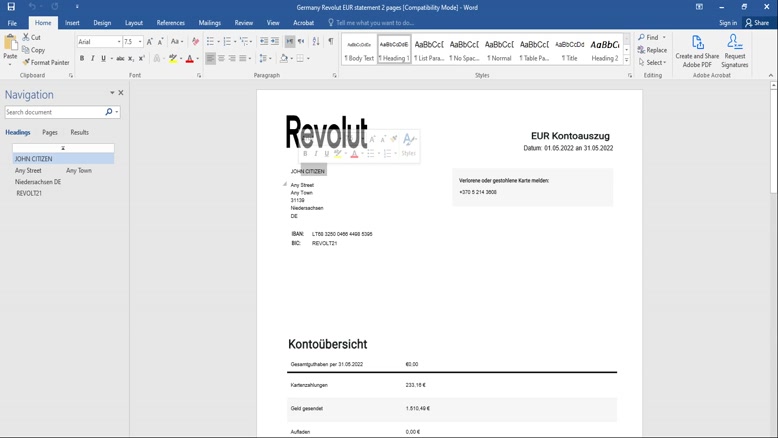
Task: Click Sign in at the top right
Action: coord(727,22)
